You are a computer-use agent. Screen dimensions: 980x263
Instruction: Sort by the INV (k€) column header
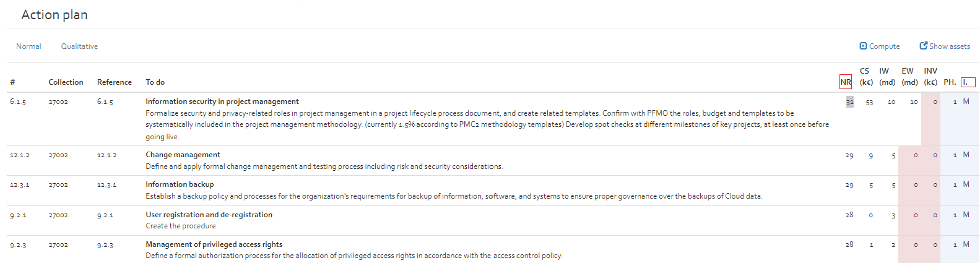[x=930, y=76]
